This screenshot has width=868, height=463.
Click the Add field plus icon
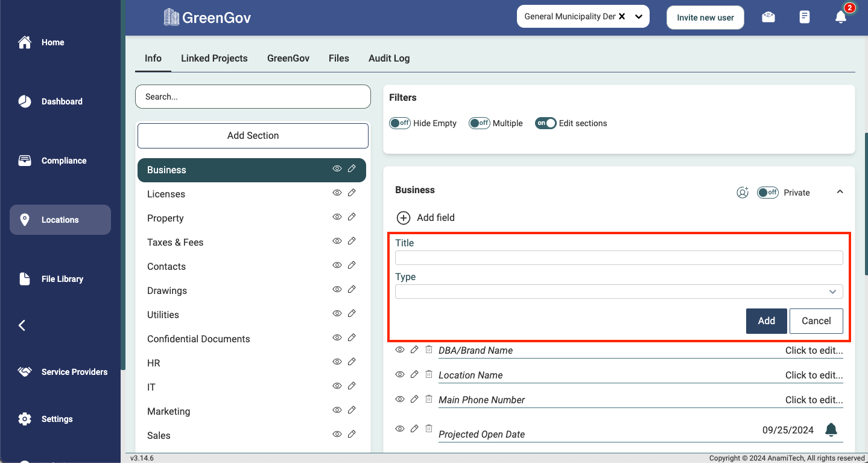[404, 217]
